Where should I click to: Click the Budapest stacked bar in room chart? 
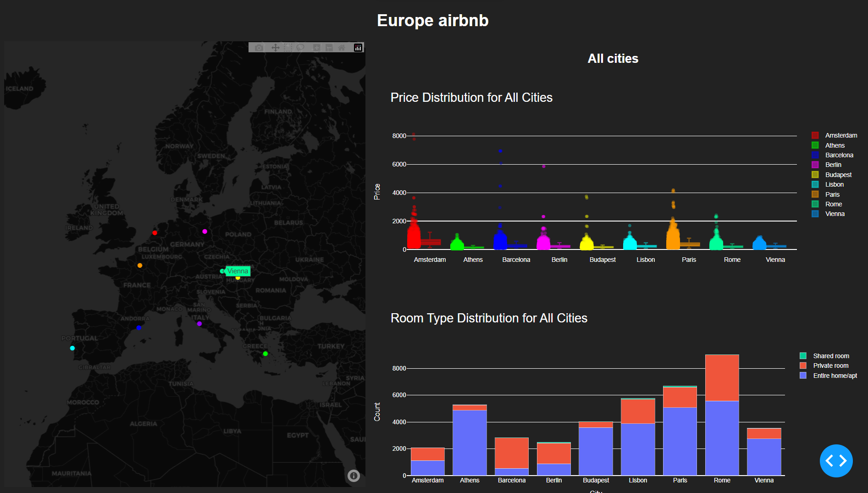[596, 449]
